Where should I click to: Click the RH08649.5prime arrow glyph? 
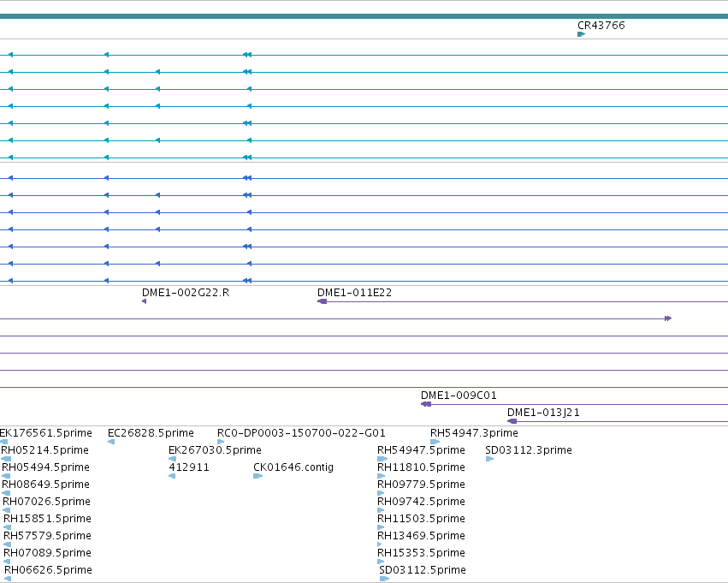coord(6,493)
